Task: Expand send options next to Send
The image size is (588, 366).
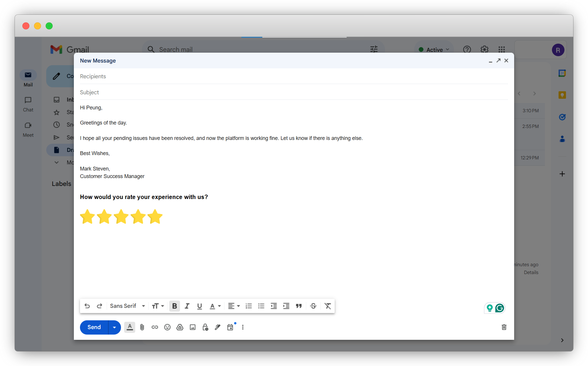Action: 114,327
